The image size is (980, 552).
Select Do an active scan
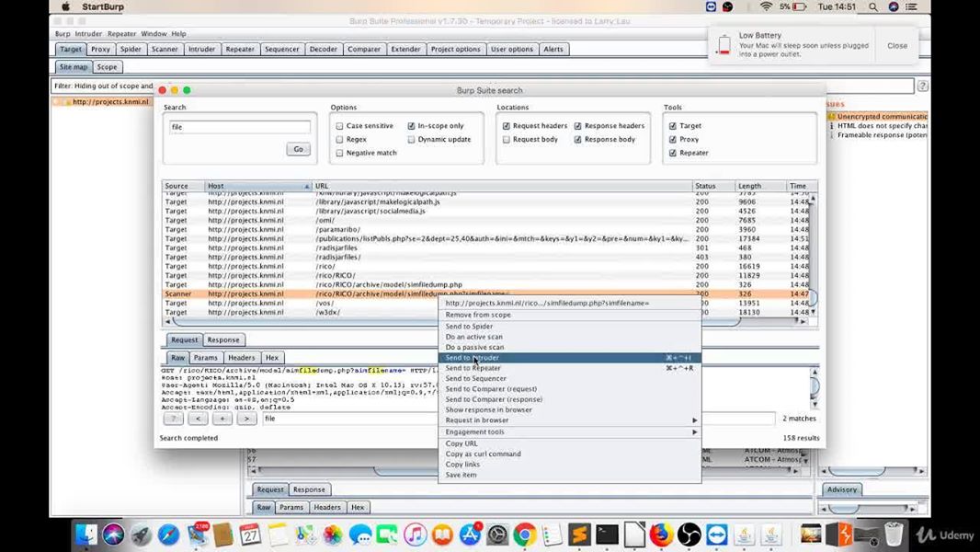[x=569, y=337]
